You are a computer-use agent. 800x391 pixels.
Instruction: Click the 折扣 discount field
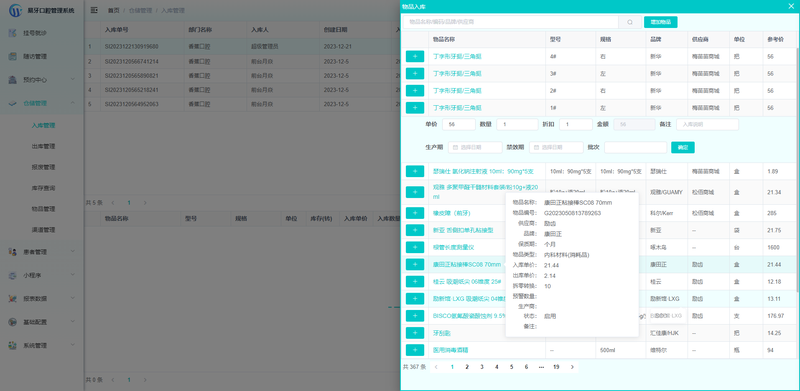tap(576, 125)
